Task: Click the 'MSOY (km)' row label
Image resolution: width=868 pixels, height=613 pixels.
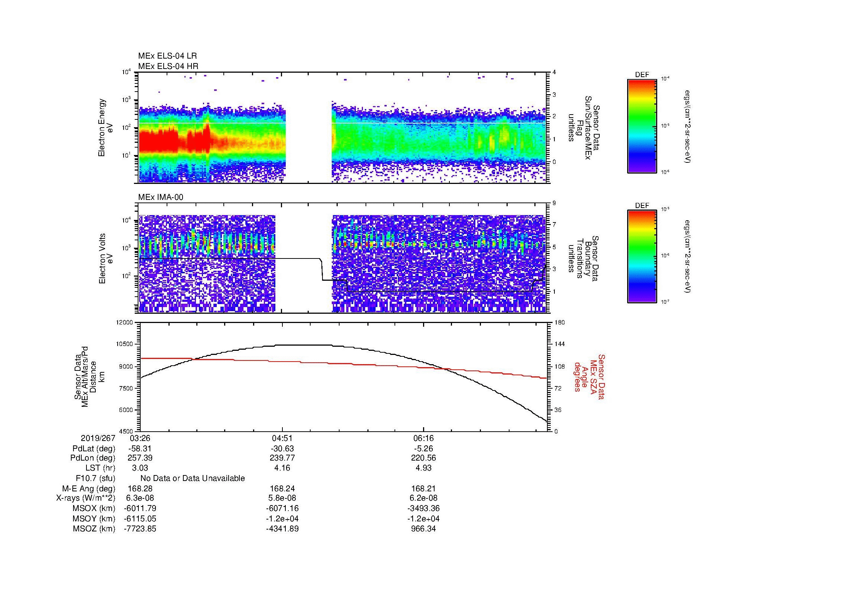Action: click(x=94, y=518)
